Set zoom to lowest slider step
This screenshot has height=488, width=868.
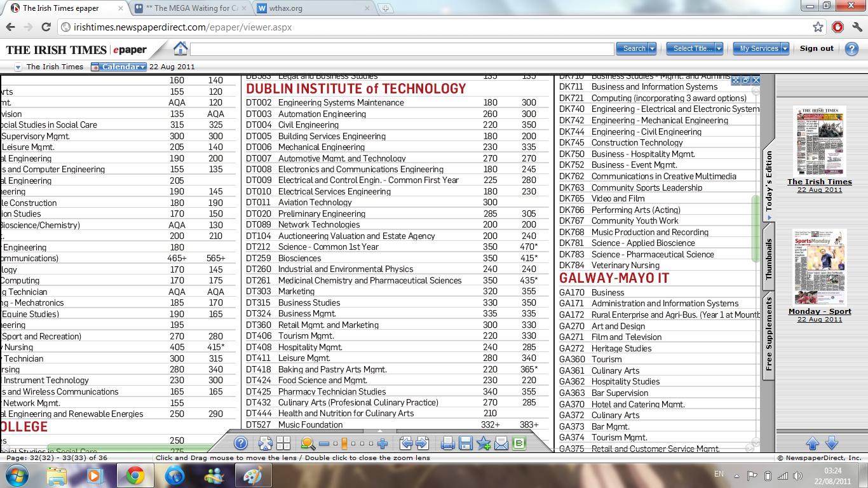point(336,444)
